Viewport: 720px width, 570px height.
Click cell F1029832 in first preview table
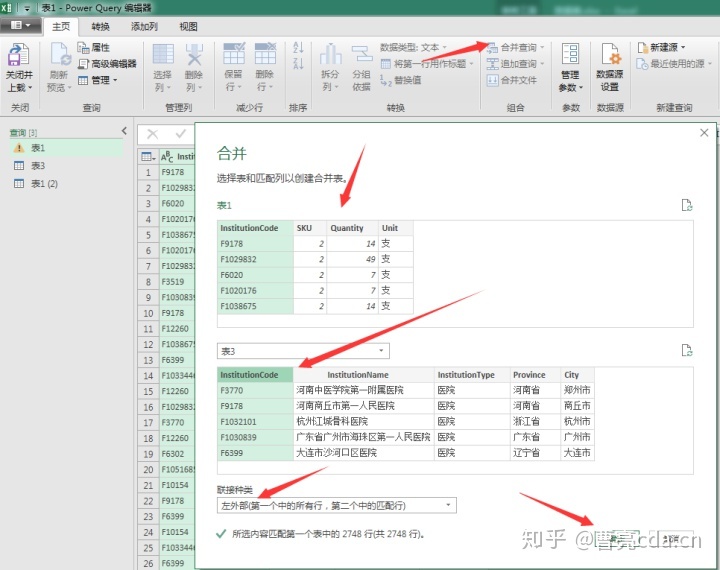tap(255, 260)
